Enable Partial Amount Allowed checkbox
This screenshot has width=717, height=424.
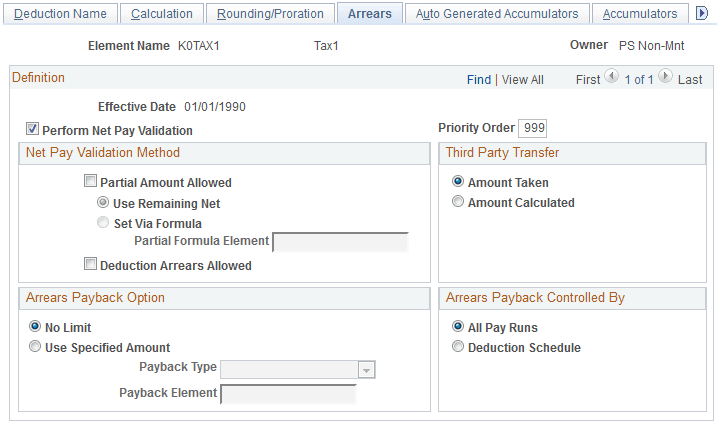(91, 183)
